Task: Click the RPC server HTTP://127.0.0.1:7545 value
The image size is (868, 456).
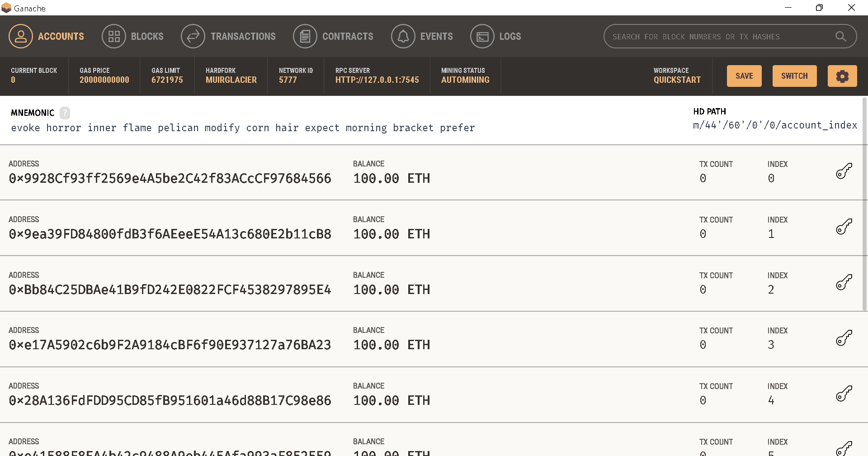Action: coord(377,80)
